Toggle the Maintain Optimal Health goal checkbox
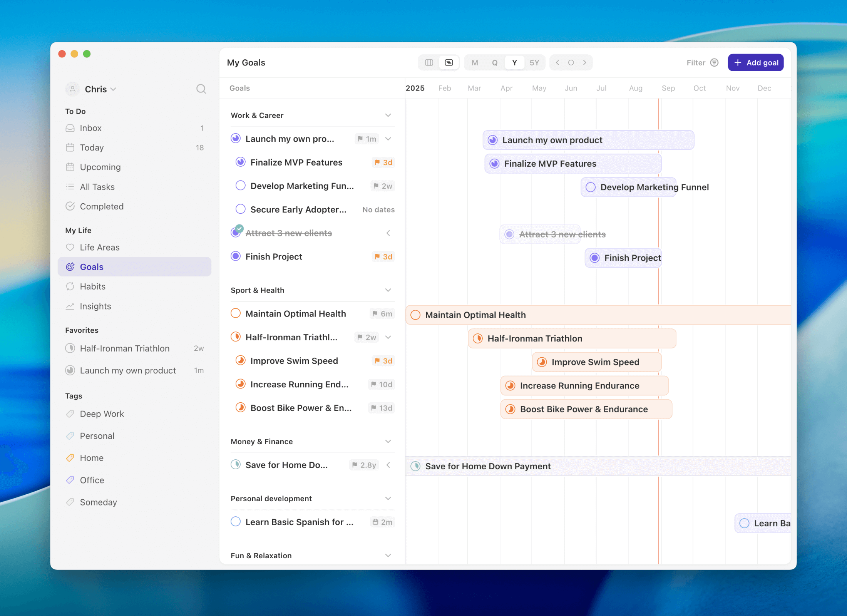Image resolution: width=847 pixels, height=616 pixels. click(x=236, y=313)
